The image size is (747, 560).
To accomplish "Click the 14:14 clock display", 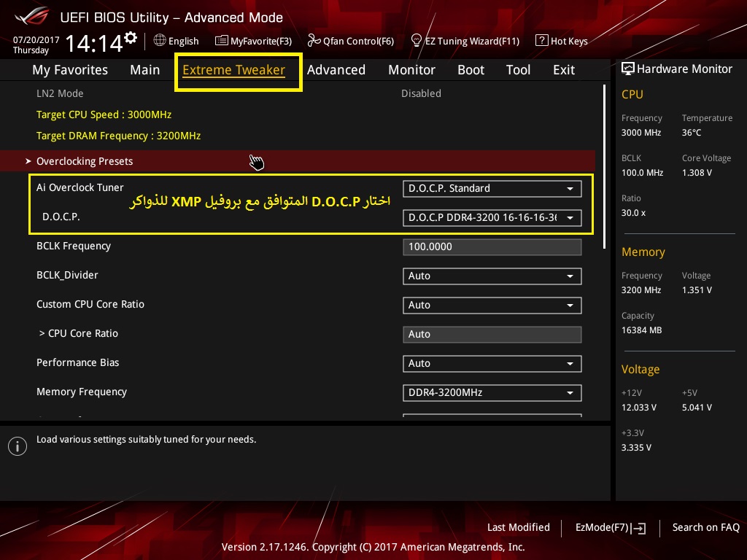I will pyautogui.click(x=94, y=43).
